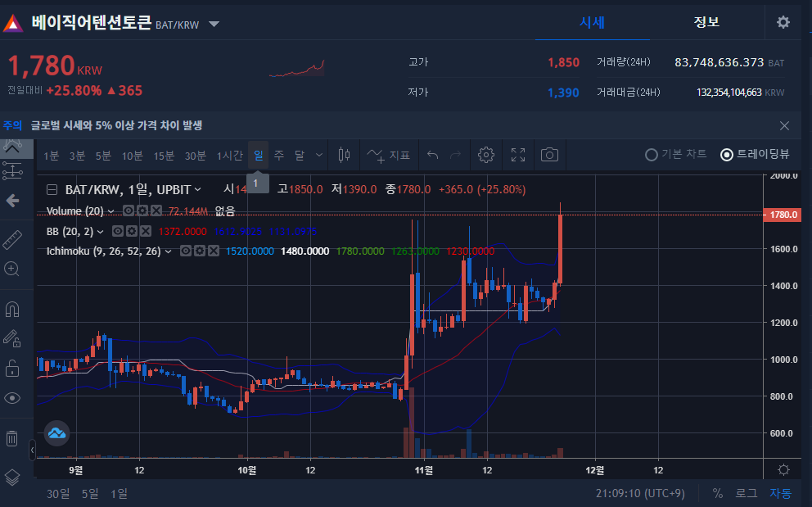Open chart properties gear in toolbar
The height and width of the screenshot is (507, 812).
point(485,155)
